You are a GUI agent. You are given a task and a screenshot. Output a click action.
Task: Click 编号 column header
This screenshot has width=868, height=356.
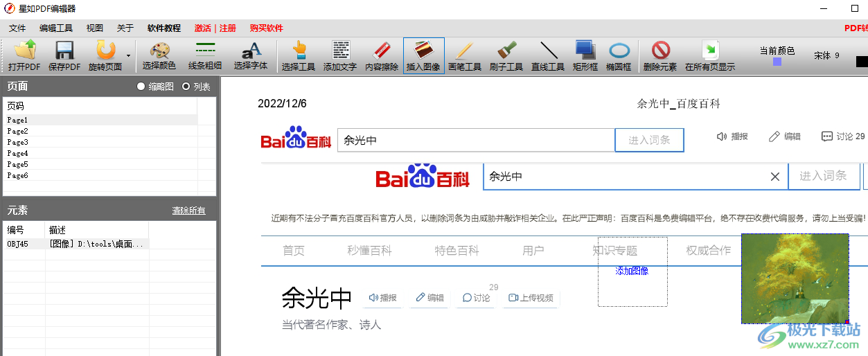(25, 230)
